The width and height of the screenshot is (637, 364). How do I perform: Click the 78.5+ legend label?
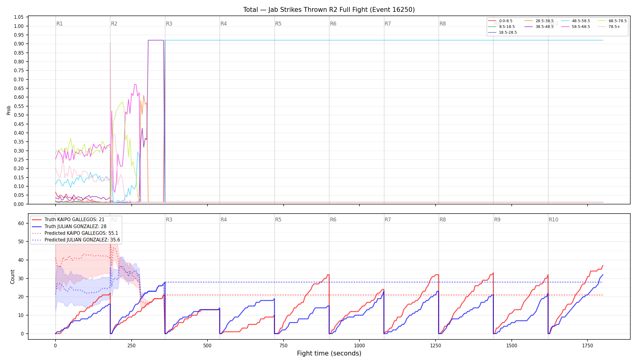pyautogui.click(x=614, y=27)
